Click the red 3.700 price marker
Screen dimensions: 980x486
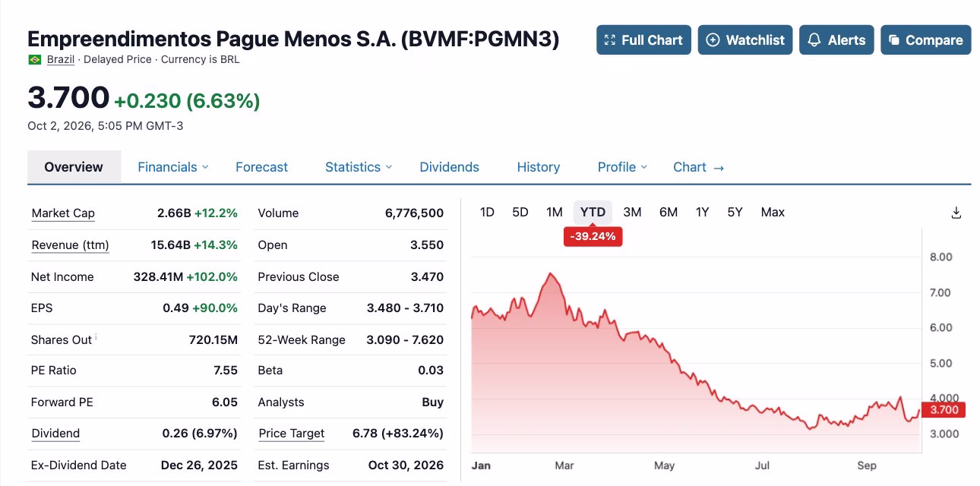[943, 410]
